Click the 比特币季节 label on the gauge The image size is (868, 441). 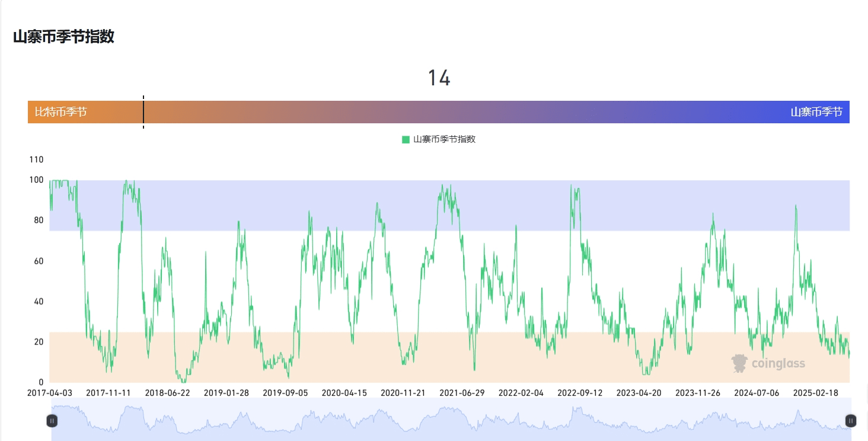(60, 112)
